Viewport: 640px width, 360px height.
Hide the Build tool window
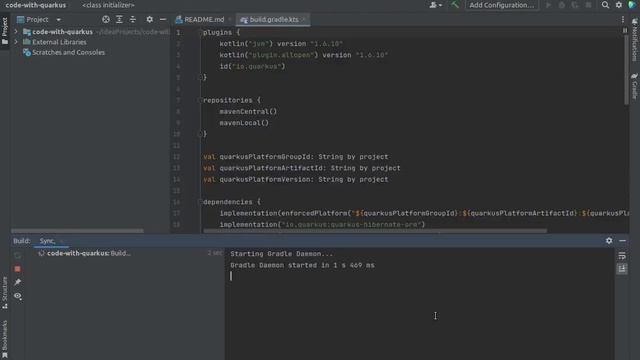pos(622,241)
